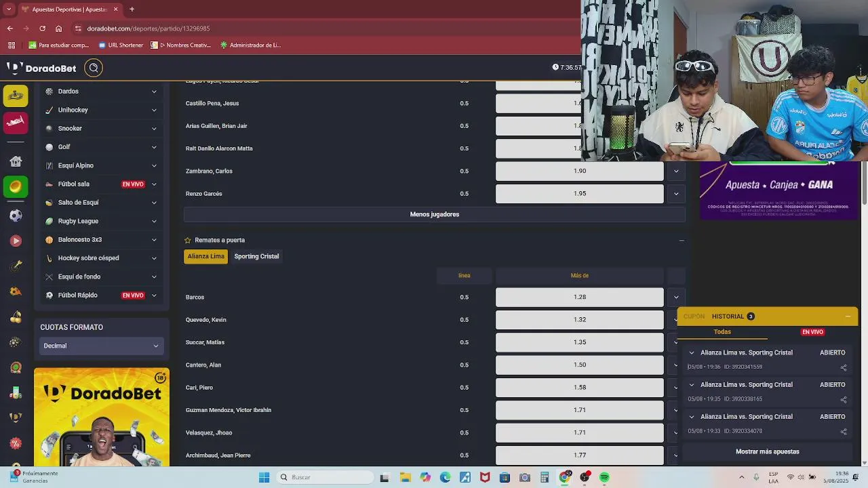Share the bet ID 3920338165
Image resolution: width=868 pixels, height=488 pixels.
844,399
